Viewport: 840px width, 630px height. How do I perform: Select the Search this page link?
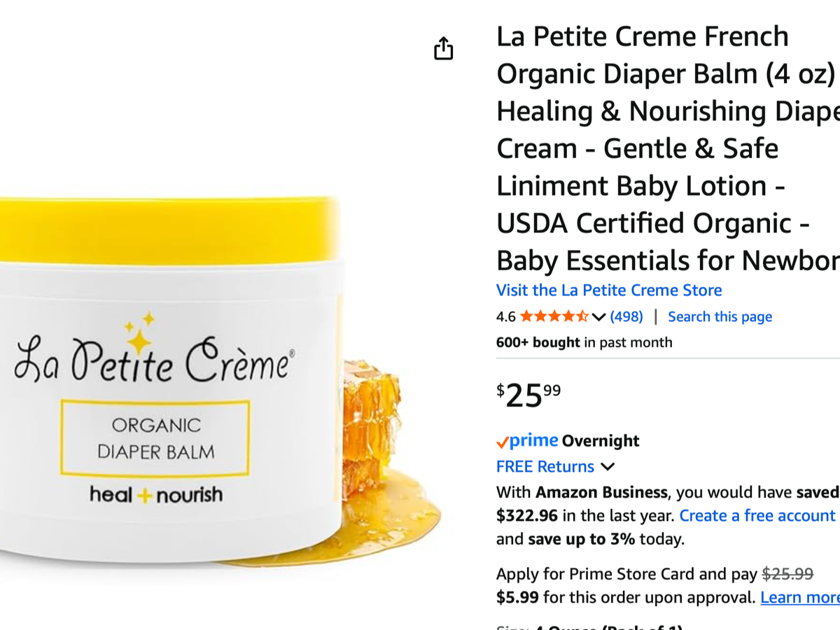(720, 316)
